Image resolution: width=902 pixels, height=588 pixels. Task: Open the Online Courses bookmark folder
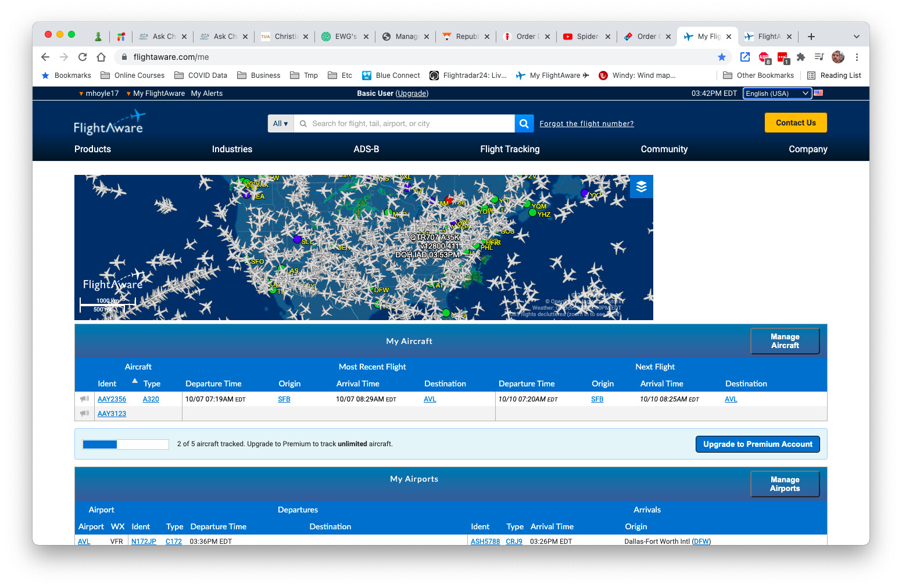click(x=133, y=76)
